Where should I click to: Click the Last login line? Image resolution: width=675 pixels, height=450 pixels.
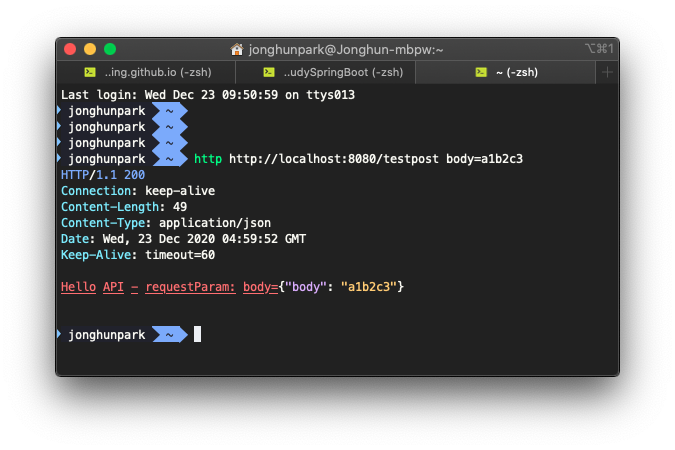click(208, 95)
